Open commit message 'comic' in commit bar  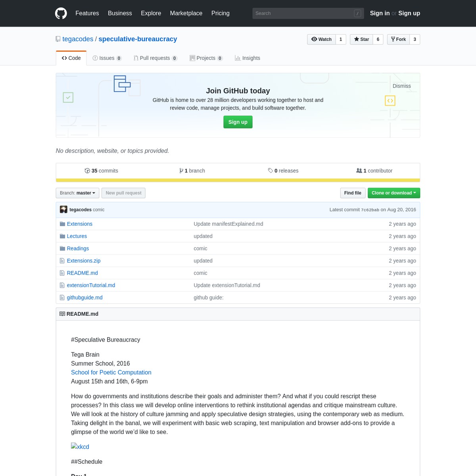(x=99, y=209)
